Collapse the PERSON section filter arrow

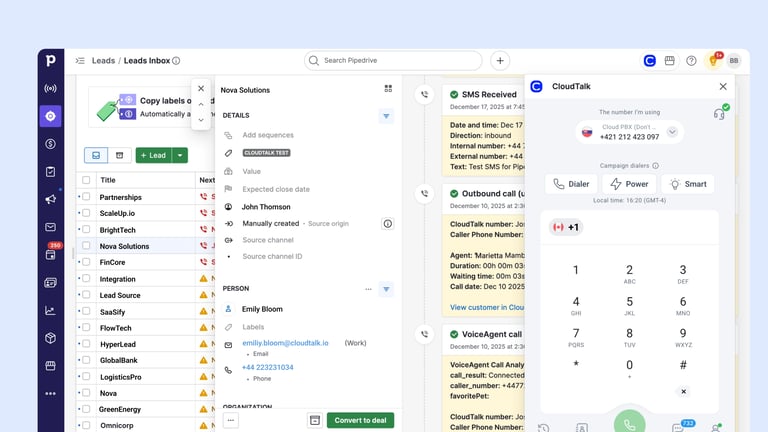click(x=386, y=289)
